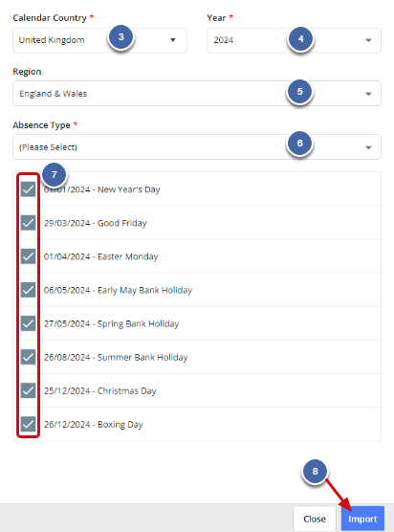Click the step 7 annotation badge
Viewport: 394px width, 532px height.
point(54,175)
